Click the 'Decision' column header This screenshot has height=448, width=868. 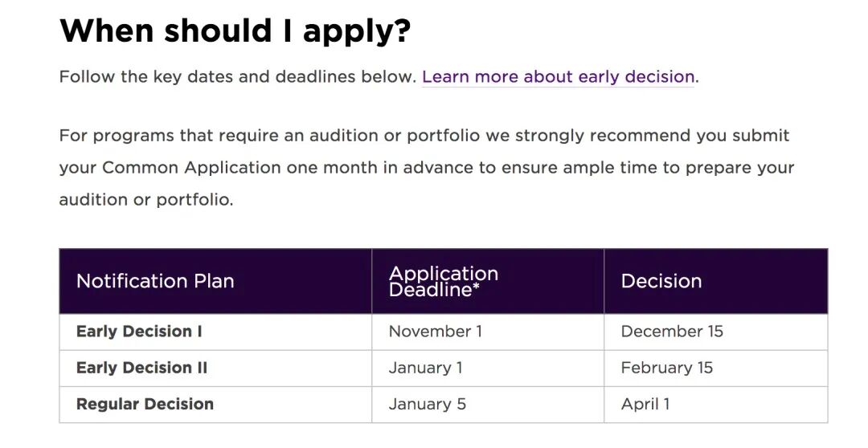point(661,281)
